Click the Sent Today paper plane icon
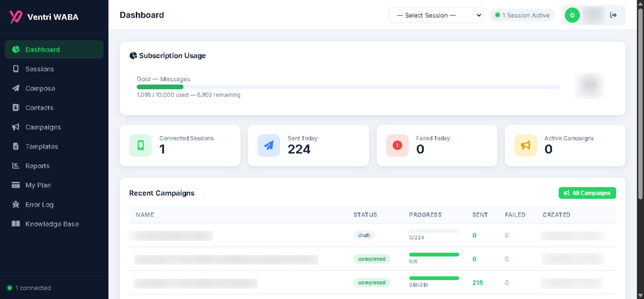Screen dimensions: 644x299 click(269, 145)
